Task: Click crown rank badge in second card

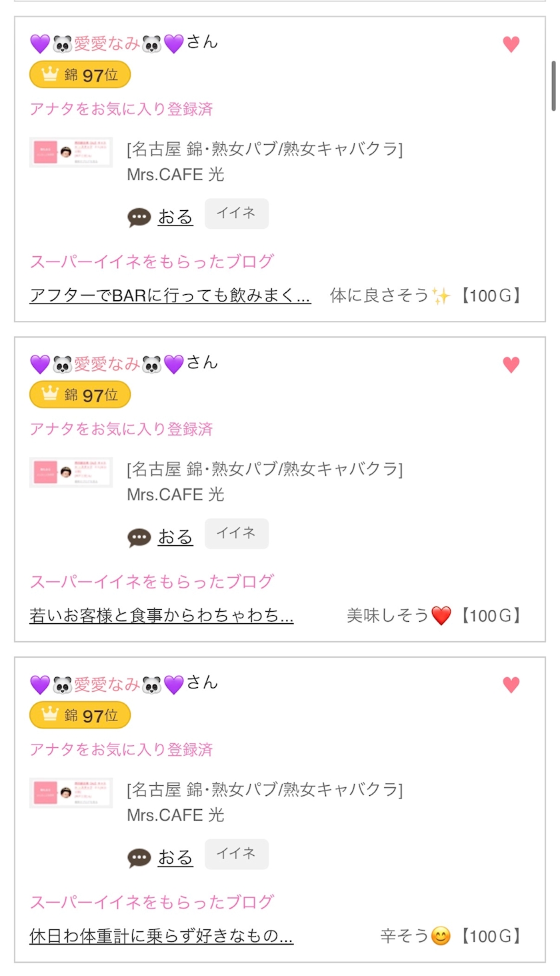Action: pos(80,395)
